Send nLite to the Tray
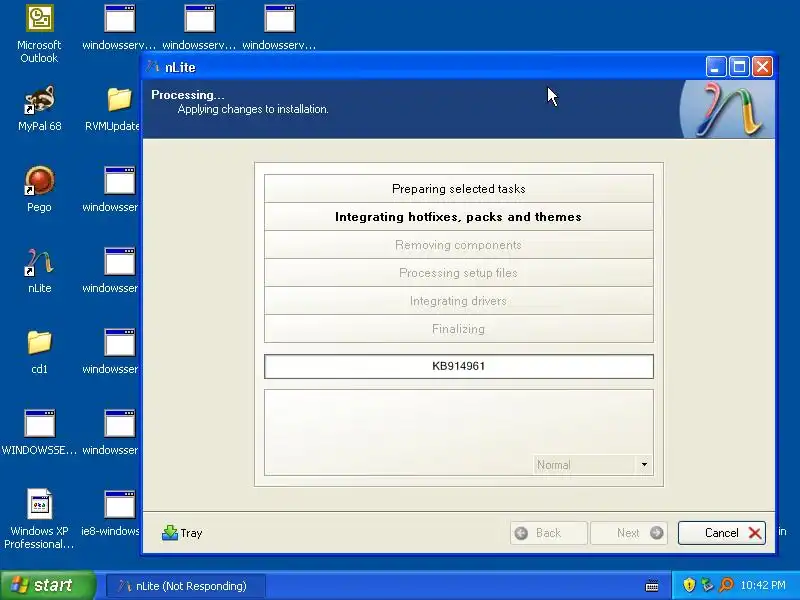The height and width of the screenshot is (600, 800). (x=182, y=533)
